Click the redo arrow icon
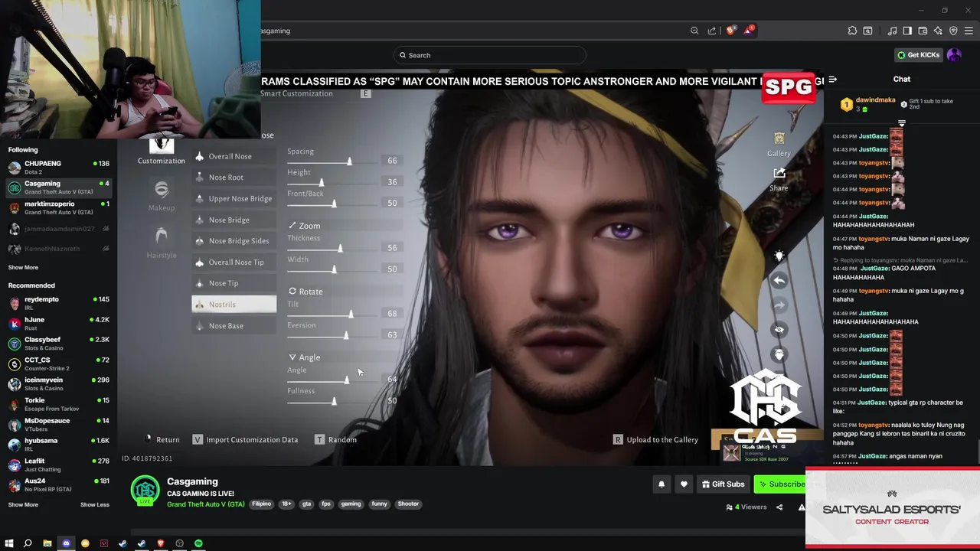 click(x=779, y=305)
